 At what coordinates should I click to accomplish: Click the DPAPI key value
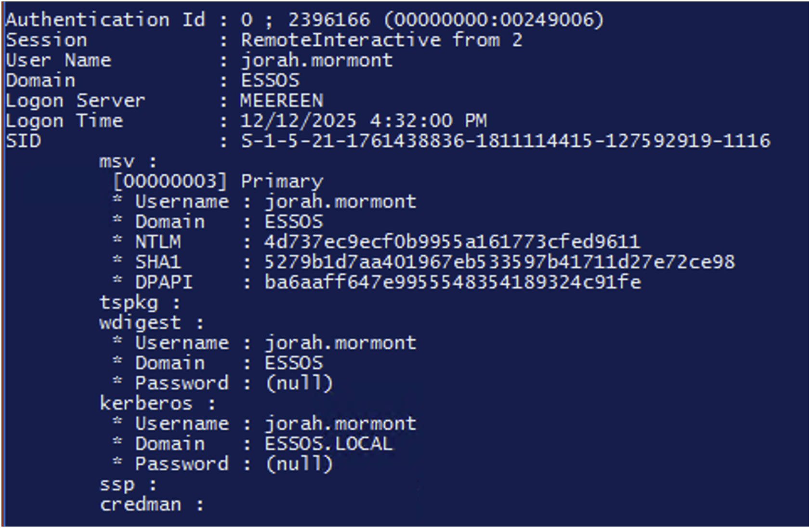tap(453, 282)
